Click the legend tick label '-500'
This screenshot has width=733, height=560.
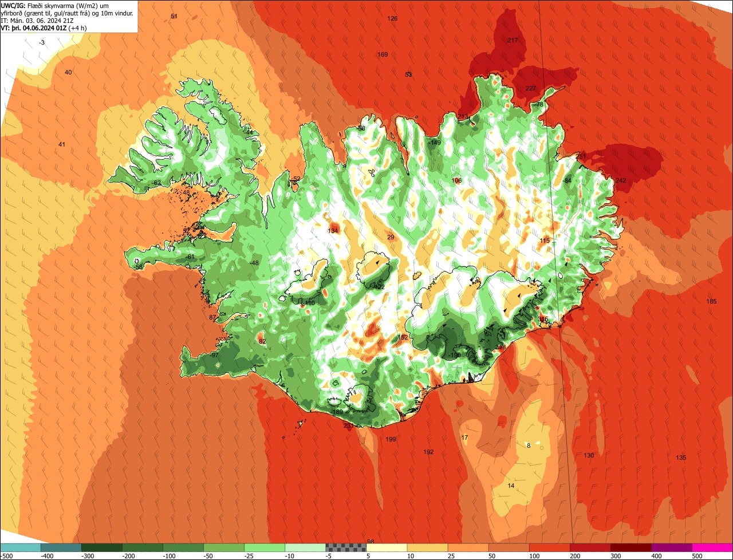pos(7,556)
